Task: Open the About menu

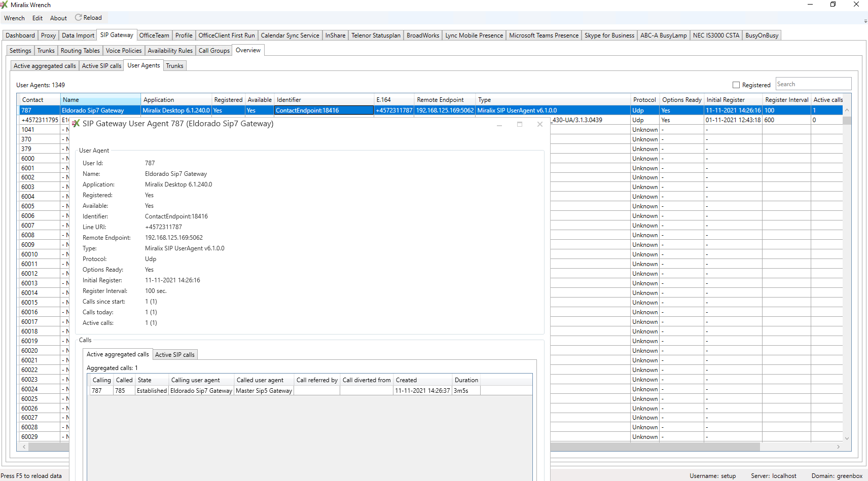Action: (x=58, y=18)
